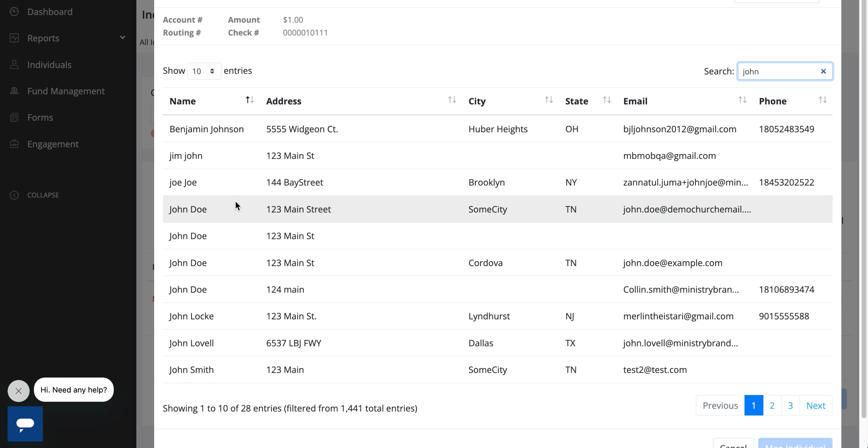The image size is (868, 448).
Task: Click the Fund Management icon
Action: click(x=14, y=91)
